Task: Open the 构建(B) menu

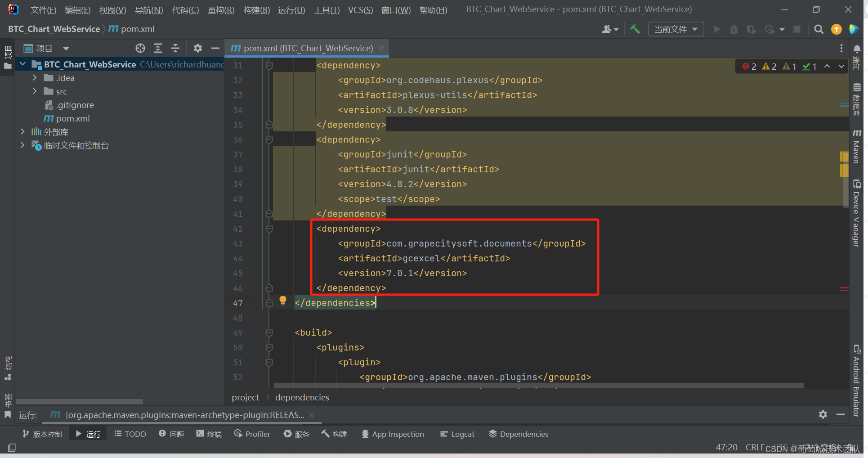Action: tap(256, 10)
